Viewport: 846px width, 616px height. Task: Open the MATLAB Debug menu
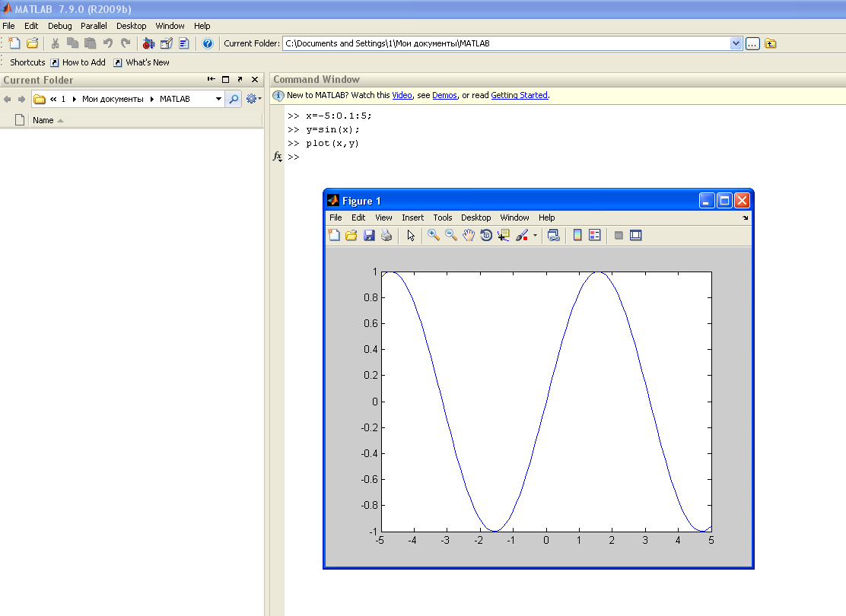tap(60, 26)
